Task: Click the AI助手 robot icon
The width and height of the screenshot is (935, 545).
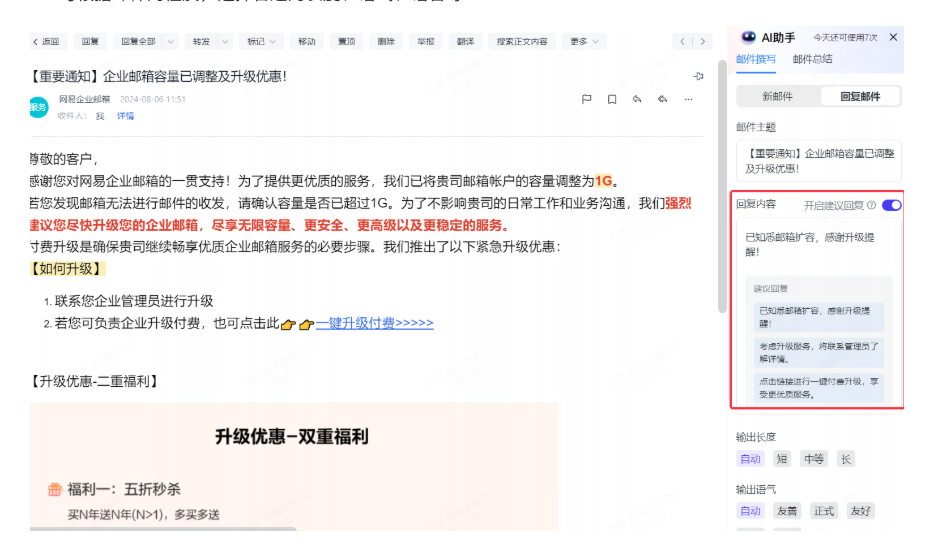Action: [x=748, y=37]
